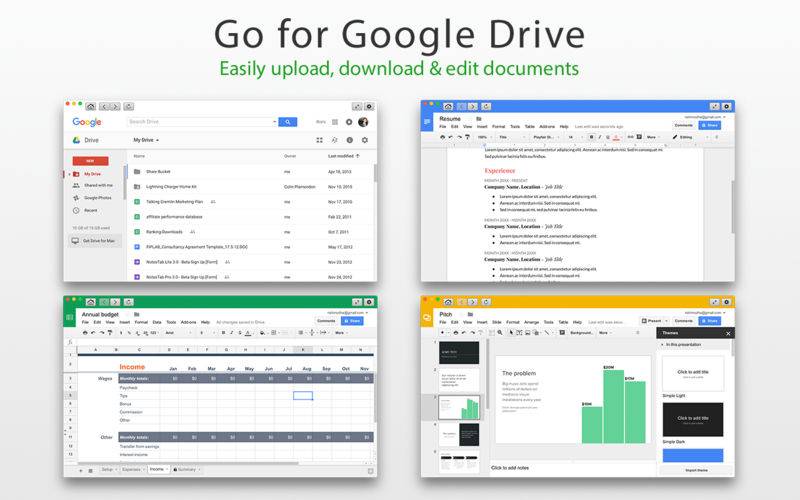Click add sheet plus in Annual budget
Screen dimensions: 800x500
point(81,470)
